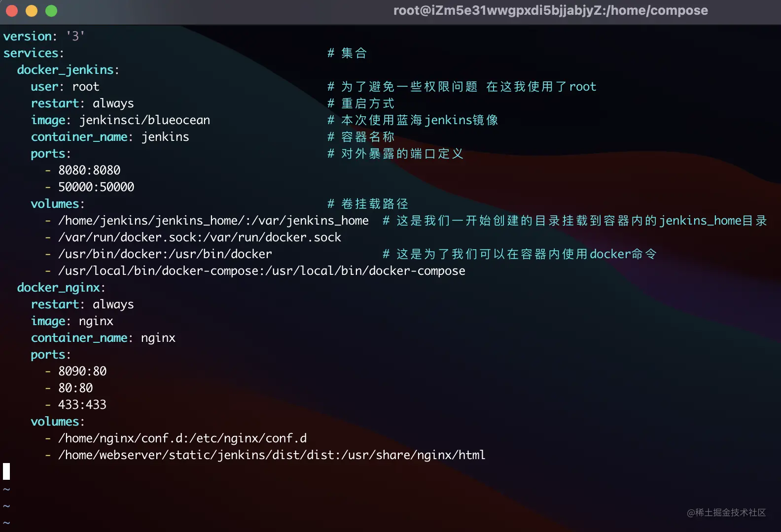Click the comment mentioning 使用了root
This screenshot has height=532, width=781.
(x=462, y=87)
